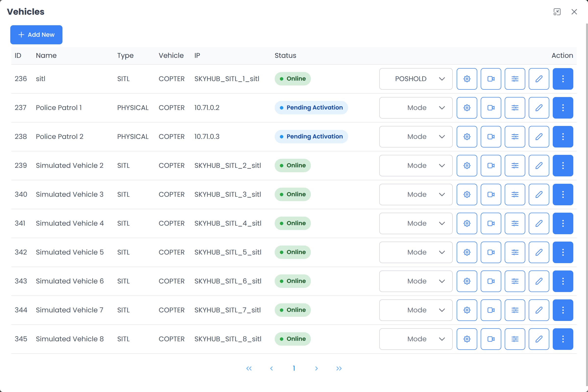This screenshot has width=588, height=392.
Task: Edit Simulated Vehicle 3 with pencil icon
Action: coord(539,194)
